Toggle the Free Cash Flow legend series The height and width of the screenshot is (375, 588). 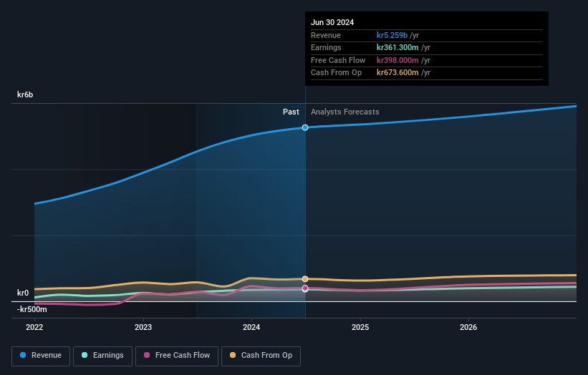click(x=177, y=356)
